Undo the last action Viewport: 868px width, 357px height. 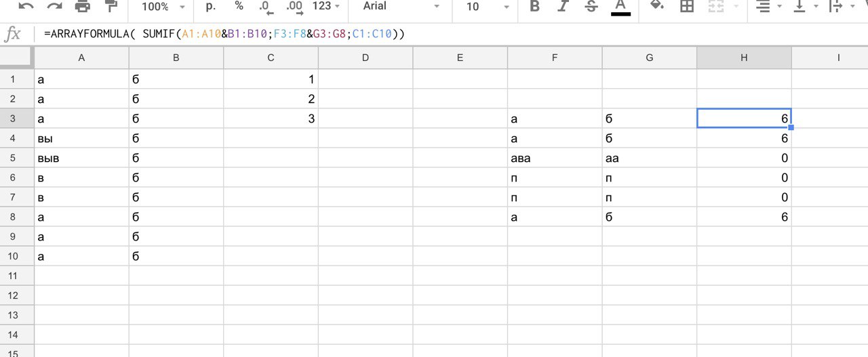(26, 6)
